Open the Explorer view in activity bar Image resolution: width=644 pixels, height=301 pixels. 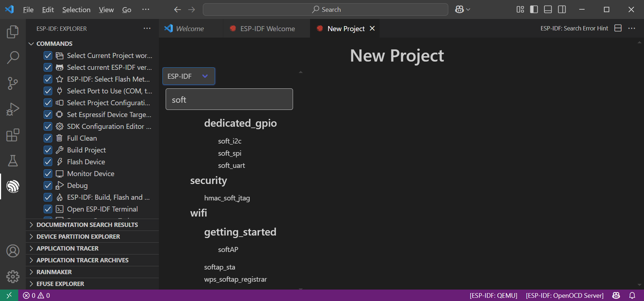coord(13,32)
